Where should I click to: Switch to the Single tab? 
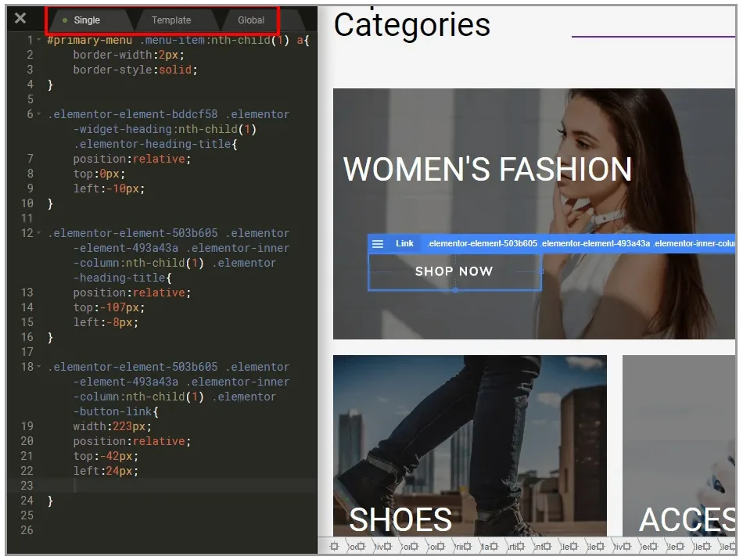coord(87,20)
